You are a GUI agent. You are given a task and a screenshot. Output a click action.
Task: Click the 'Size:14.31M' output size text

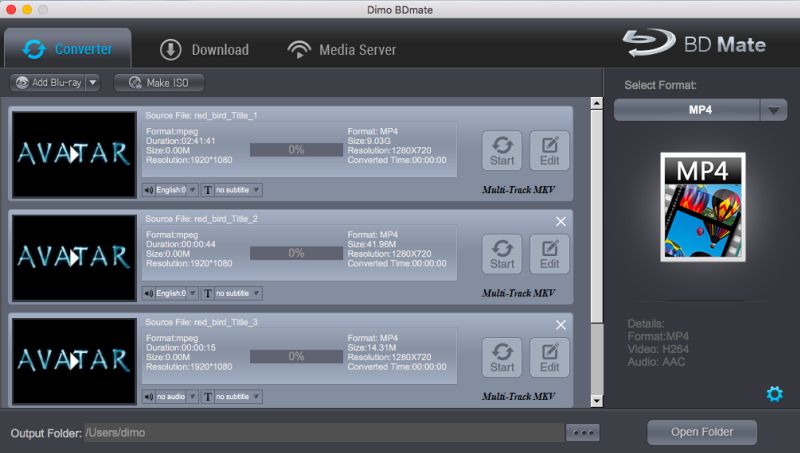point(371,347)
